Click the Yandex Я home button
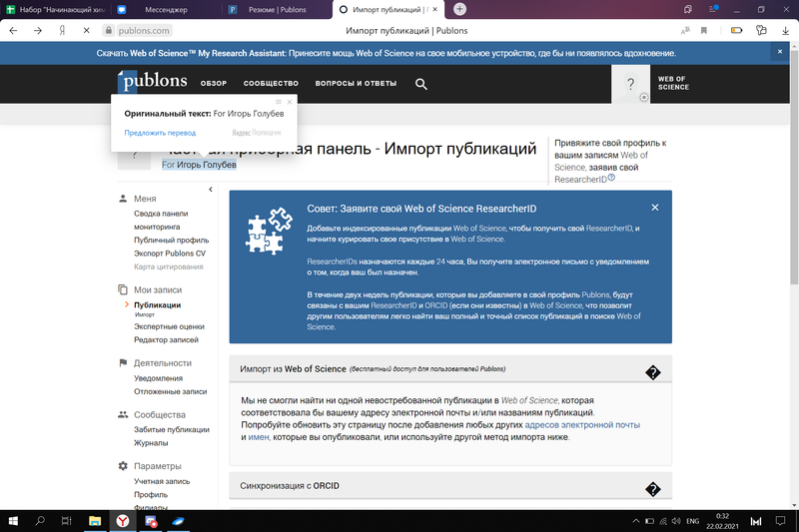Image resolution: width=799 pixels, height=532 pixels. (62, 31)
